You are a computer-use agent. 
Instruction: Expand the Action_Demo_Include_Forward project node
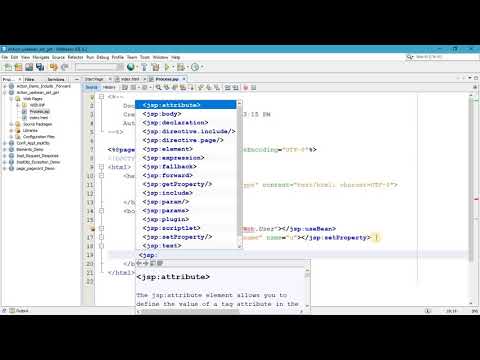point(5,86)
